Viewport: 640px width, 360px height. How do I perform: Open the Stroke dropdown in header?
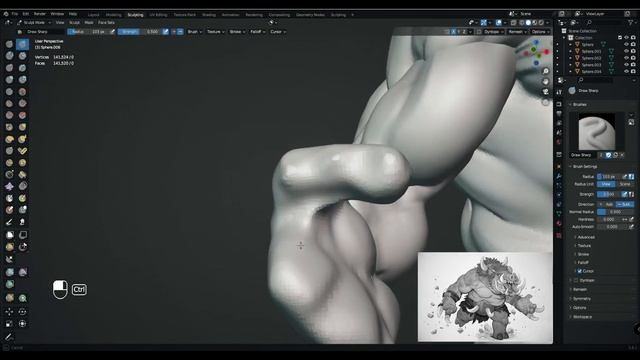[x=237, y=32]
